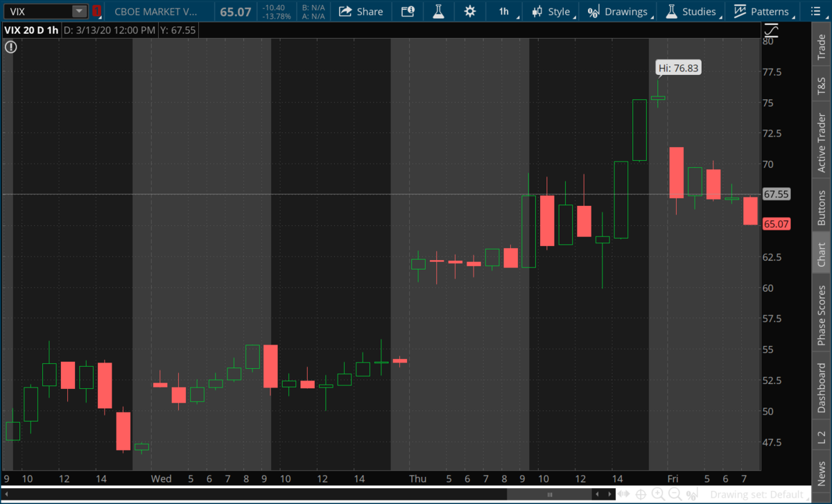Click the 67.55 crosshair price label
832x504 pixels.
777,194
